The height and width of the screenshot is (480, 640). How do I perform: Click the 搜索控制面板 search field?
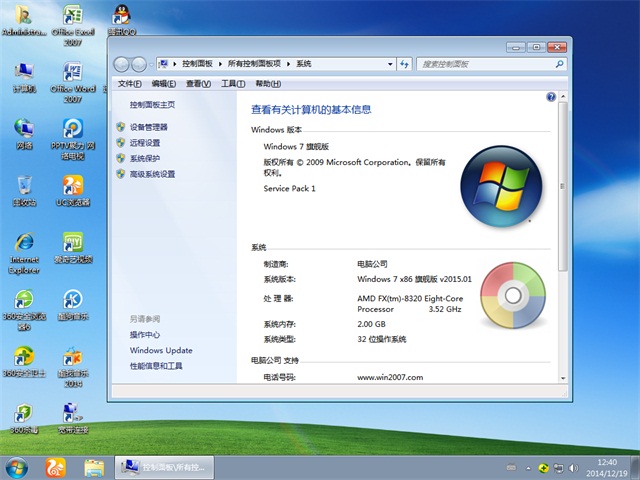click(x=485, y=64)
